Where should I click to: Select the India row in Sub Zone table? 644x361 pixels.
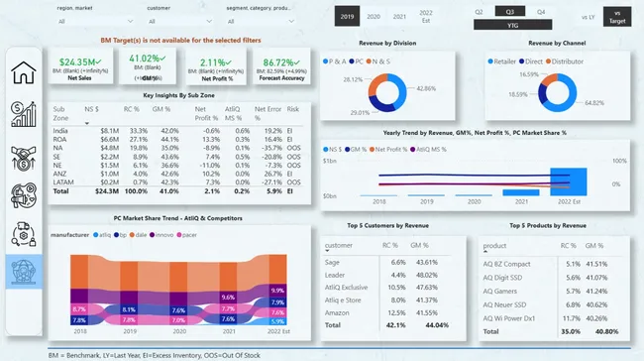176,131
